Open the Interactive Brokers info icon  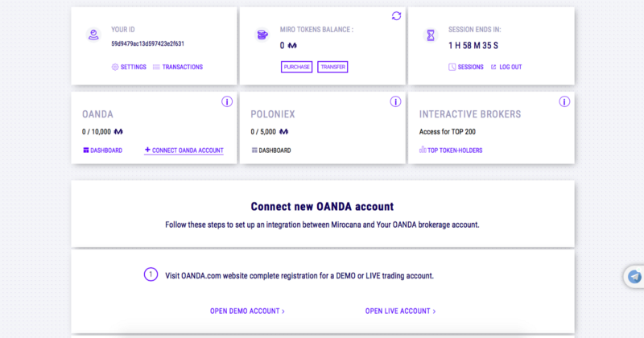click(x=564, y=101)
